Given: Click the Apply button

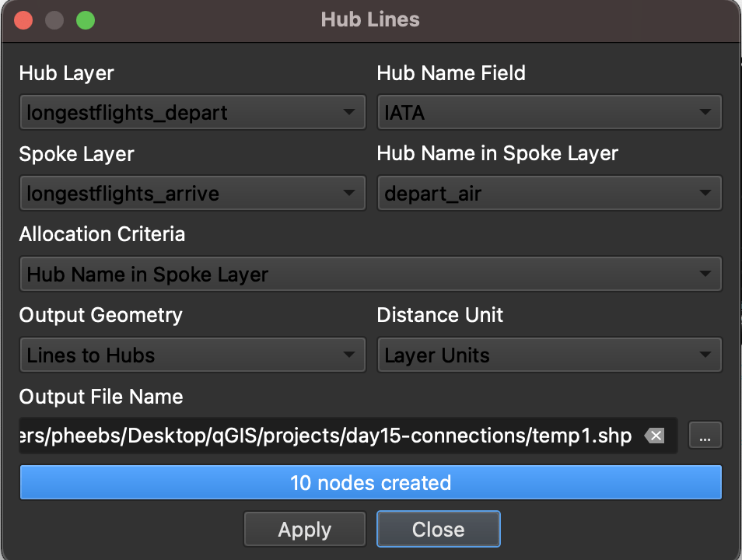Looking at the screenshot, I should point(305,530).
